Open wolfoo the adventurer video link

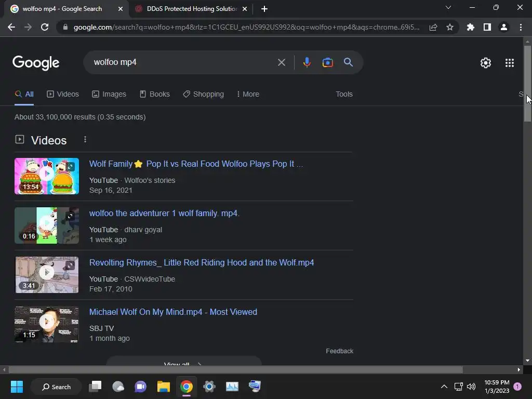[x=164, y=214]
